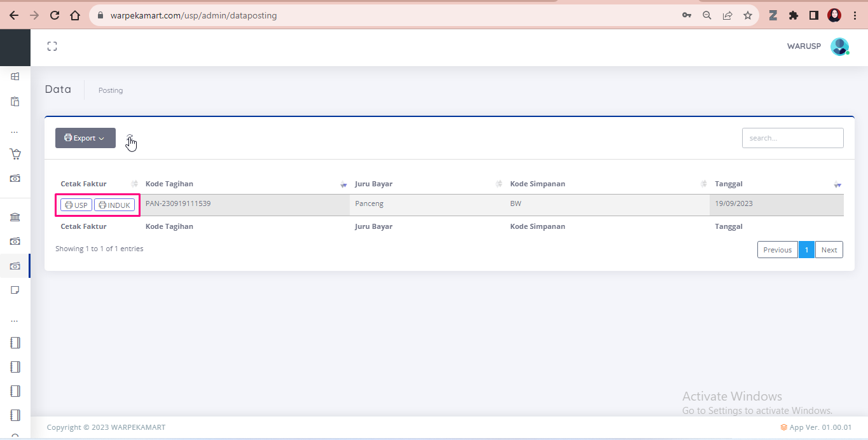Open the cash icon directly below bank icon
The image size is (868, 440).
click(15, 241)
